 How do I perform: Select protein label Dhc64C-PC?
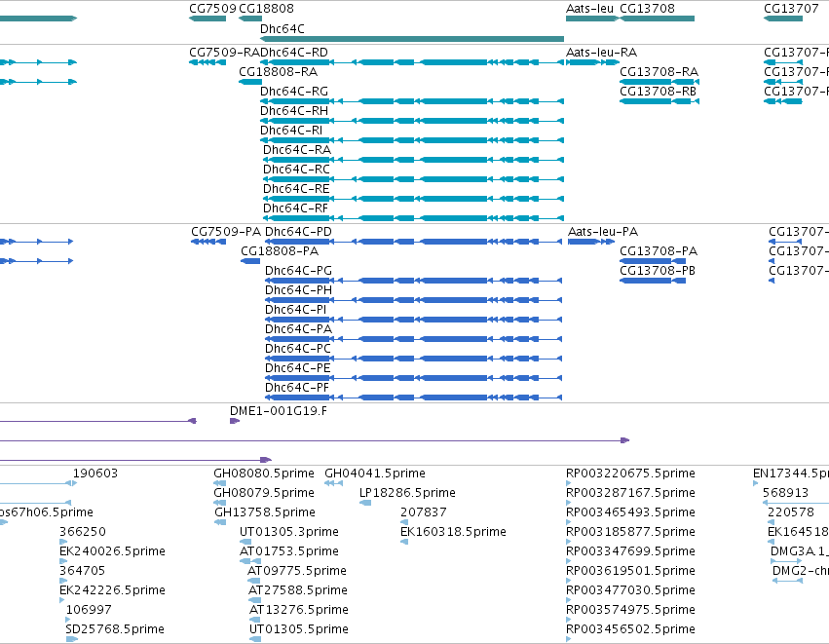point(298,350)
